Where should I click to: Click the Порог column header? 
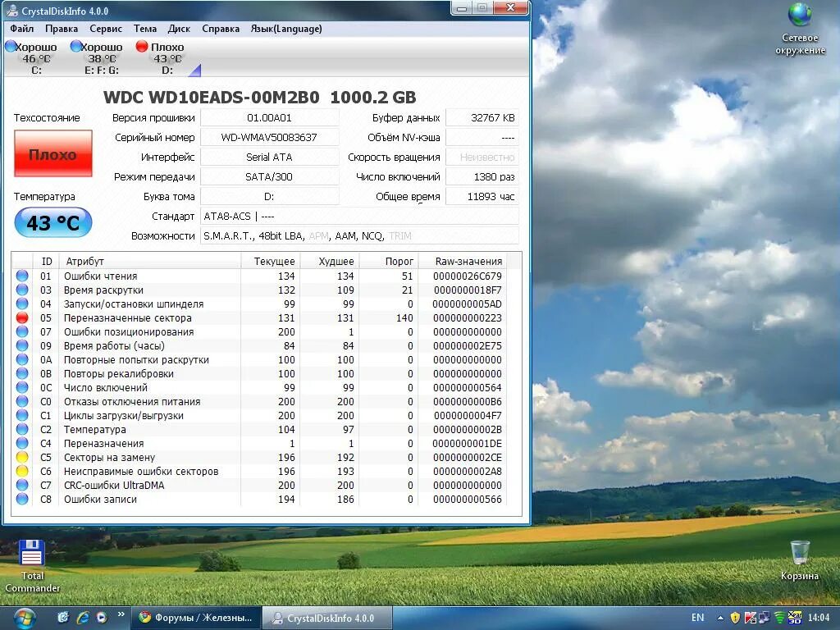(x=390, y=262)
